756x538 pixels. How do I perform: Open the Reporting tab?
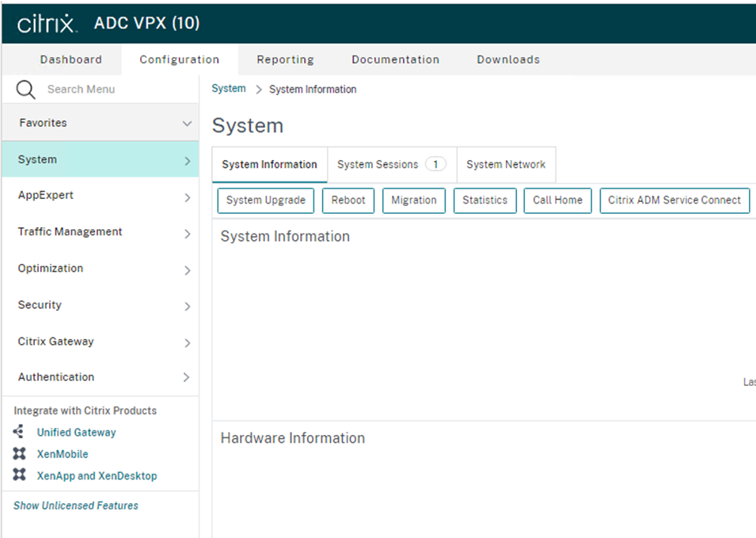285,59
